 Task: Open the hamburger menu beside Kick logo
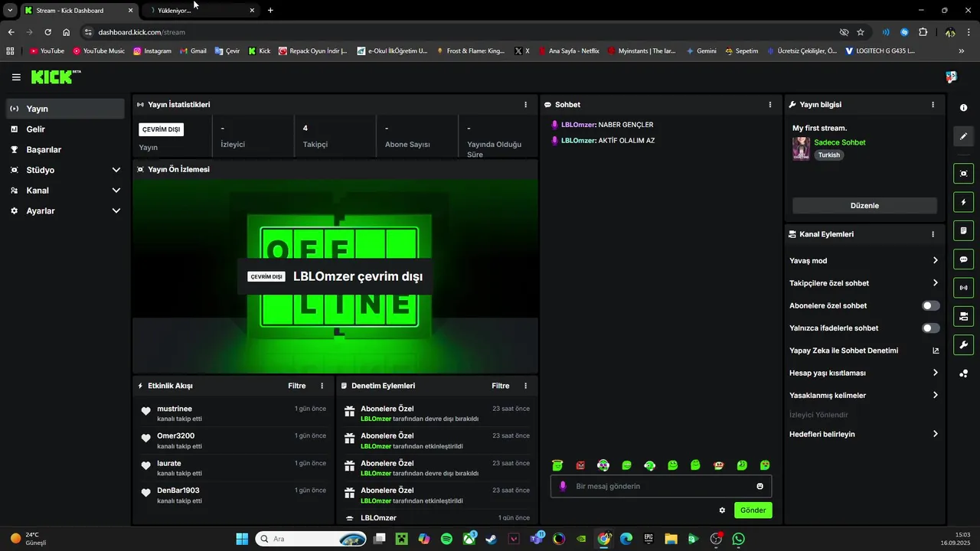pos(16,77)
